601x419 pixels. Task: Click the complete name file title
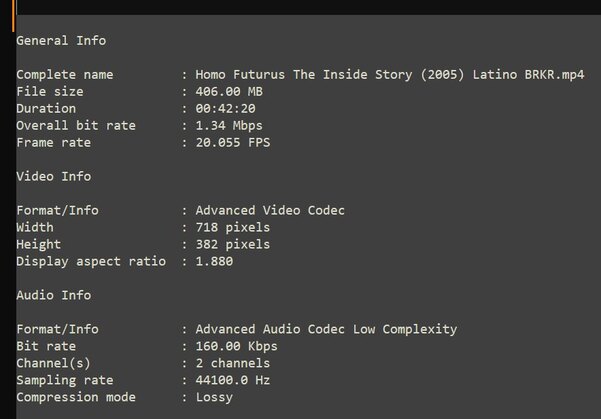coord(390,75)
